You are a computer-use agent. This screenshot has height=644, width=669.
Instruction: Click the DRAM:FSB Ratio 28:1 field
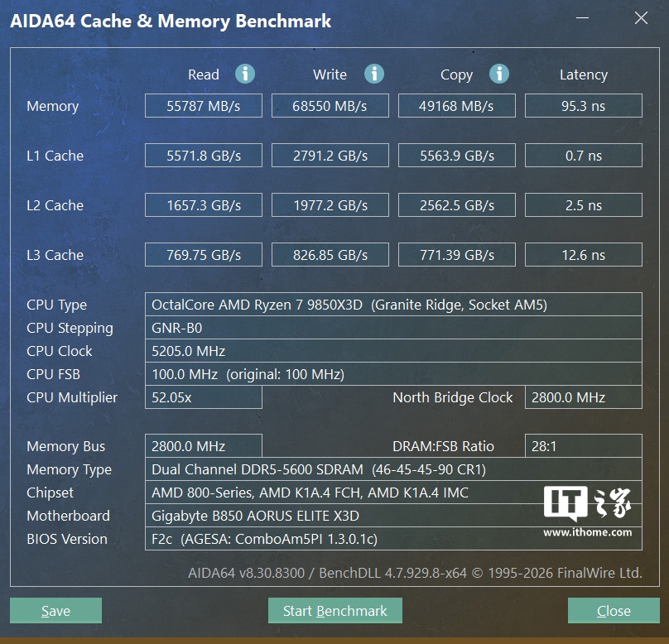pos(583,446)
